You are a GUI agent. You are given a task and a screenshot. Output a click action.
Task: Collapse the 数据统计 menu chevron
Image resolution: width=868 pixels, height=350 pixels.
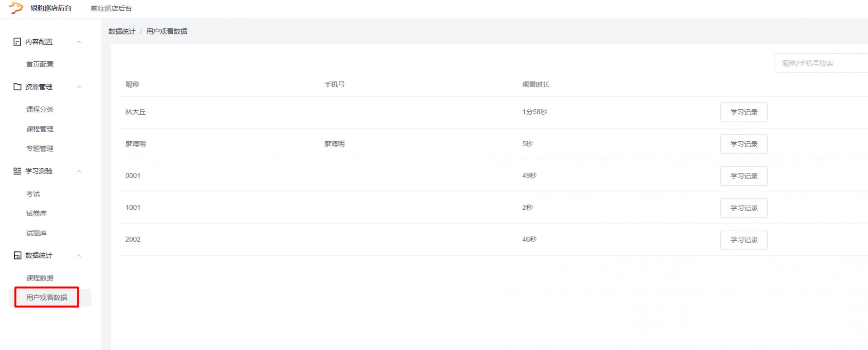point(79,255)
